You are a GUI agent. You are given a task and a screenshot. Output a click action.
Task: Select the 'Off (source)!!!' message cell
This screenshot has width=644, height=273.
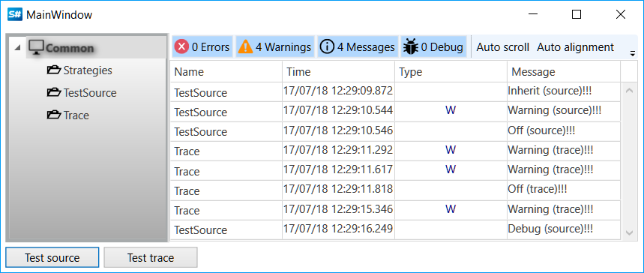point(564,130)
